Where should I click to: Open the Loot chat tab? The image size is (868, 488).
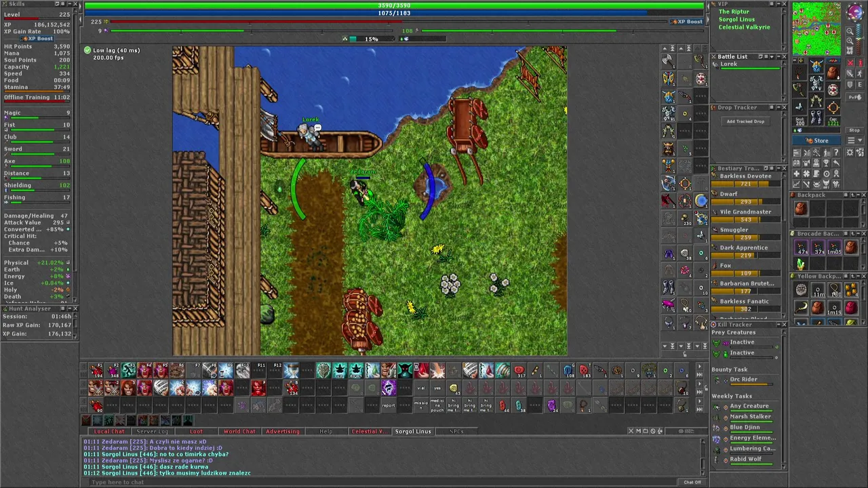coord(196,431)
